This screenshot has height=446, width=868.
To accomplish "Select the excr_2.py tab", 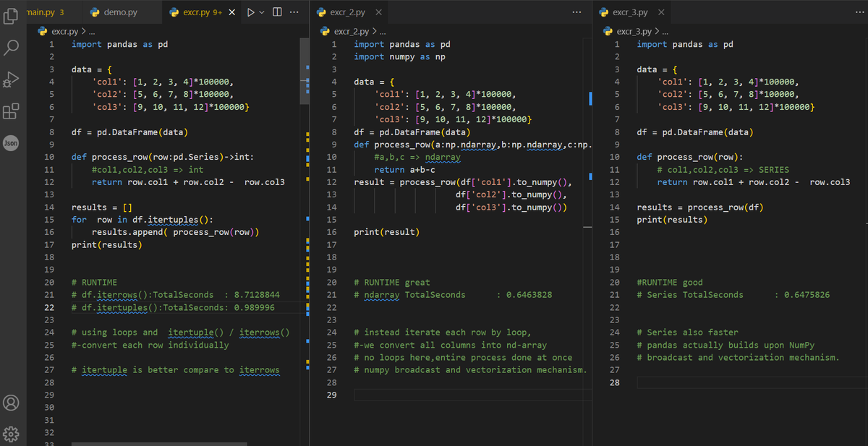I will pos(350,12).
